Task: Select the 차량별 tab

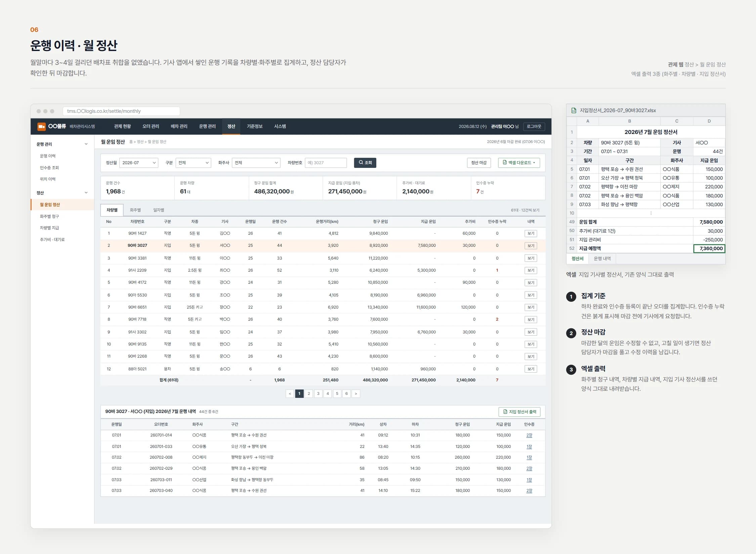Action: point(112,210)
